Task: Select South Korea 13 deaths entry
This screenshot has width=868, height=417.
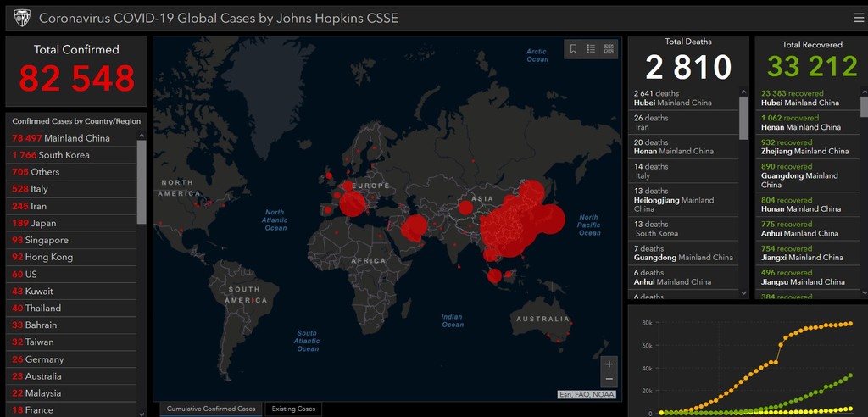Action: (683, 229)
